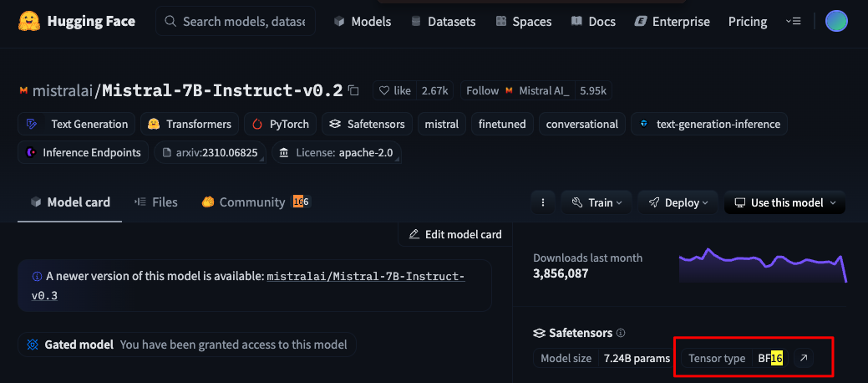Open the Use this model dropdown
The height and width of the screenshot is (383, 868).
(784, 203)
